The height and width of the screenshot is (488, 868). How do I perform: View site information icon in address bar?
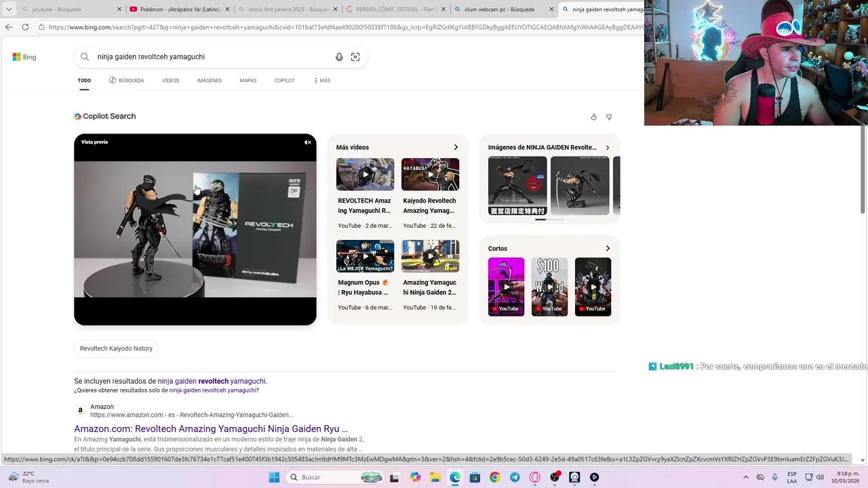41,27
